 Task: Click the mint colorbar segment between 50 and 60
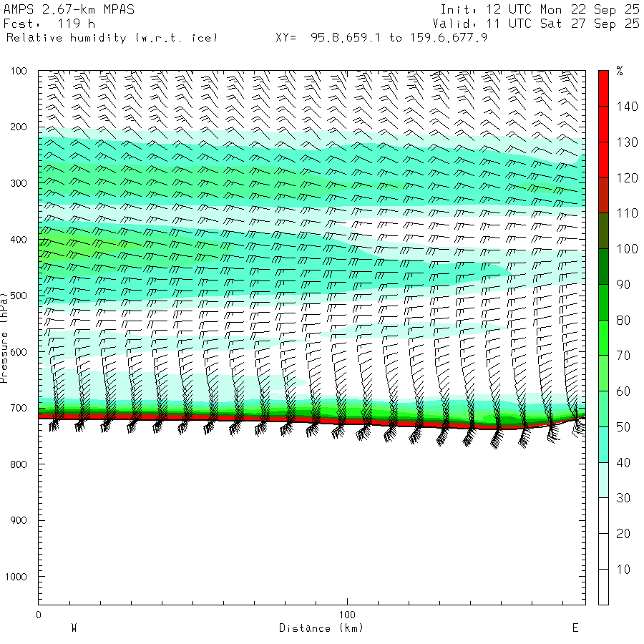603,409
